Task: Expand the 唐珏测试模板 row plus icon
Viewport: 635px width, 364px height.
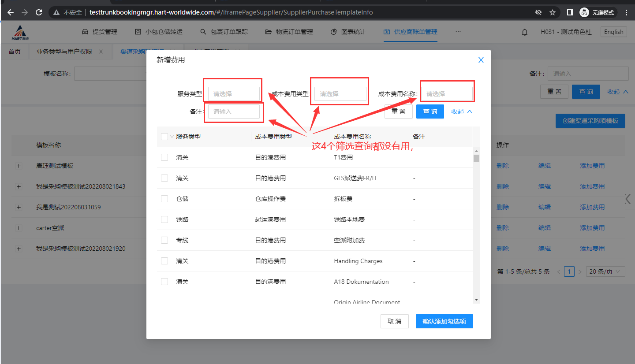Action: tap(19, 166)
